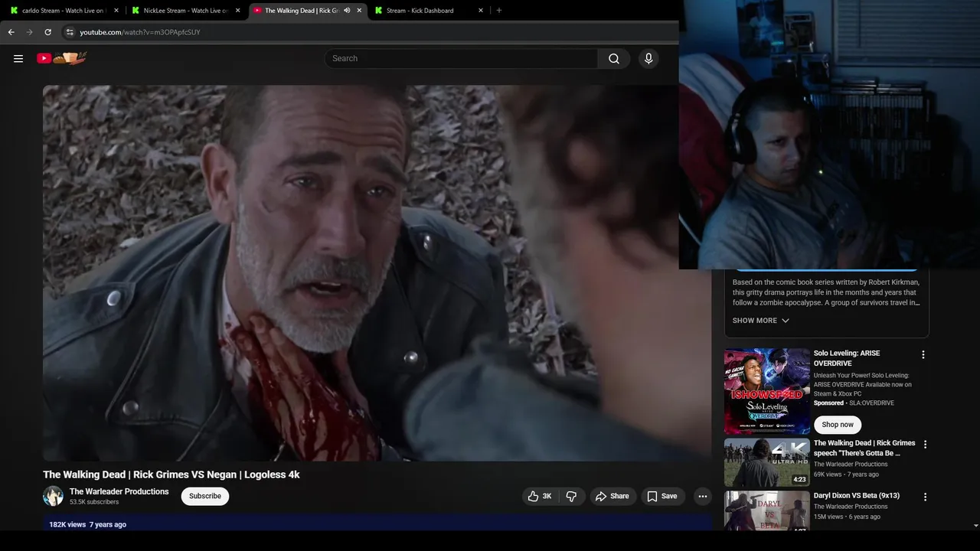The width and height of the screenshot is (980, 551).
Task: Open options for the Solo Leveling ad
Action: click(x=923, y=354)
